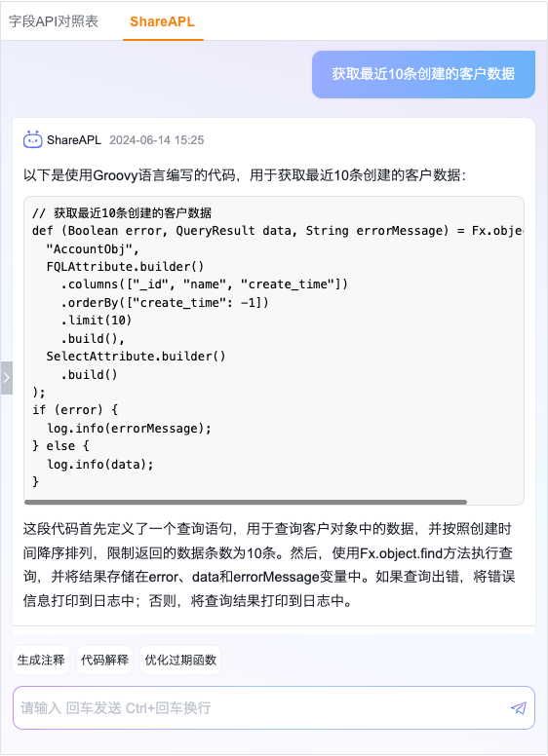Click the "AccountObj" line in code
Viewport: 548px width, 756px height.
point(93,248)
